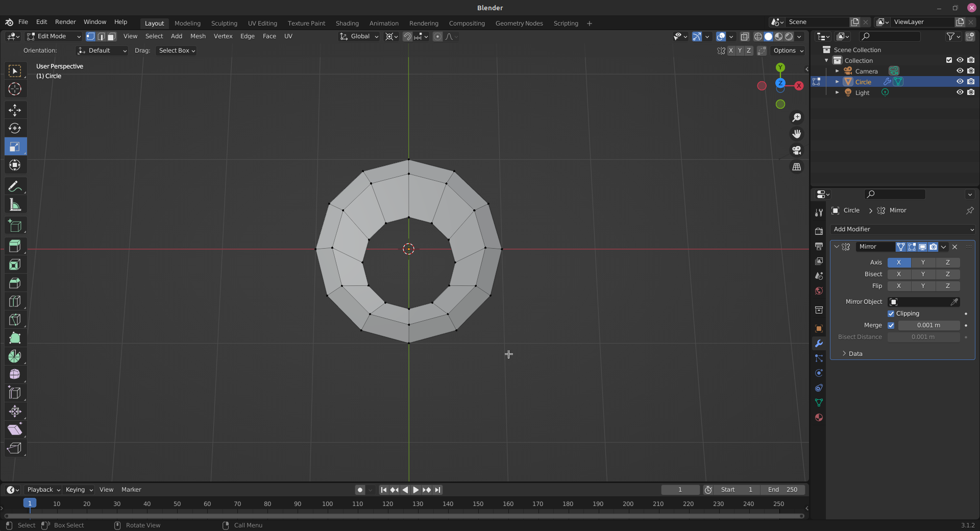The height and width of the screenshot is (531, 980).
Task: Jump to the end frame
Action: coord(437,490)
